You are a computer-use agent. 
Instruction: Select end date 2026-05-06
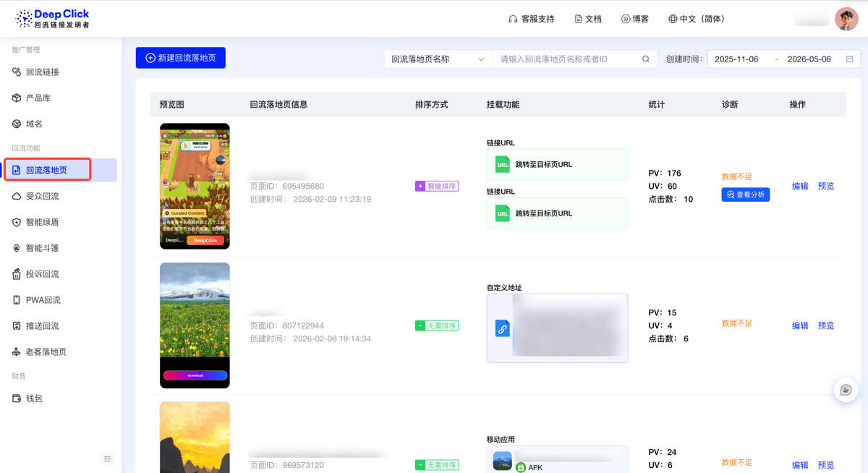point(809,59)
